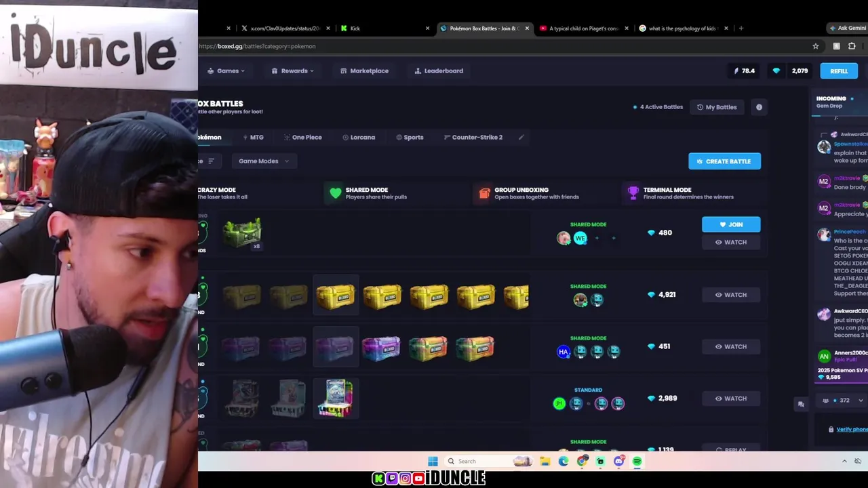Image resolution: width=868 pixels, height=488 pixels.
Task: Watch the 451 gem battle
Action: 731,346
